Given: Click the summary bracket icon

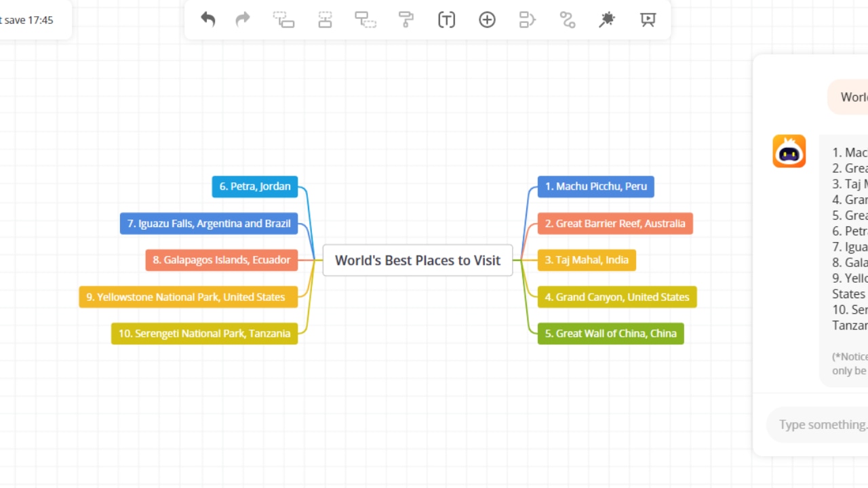Looking at the screenshot, I should click(527, 20).
